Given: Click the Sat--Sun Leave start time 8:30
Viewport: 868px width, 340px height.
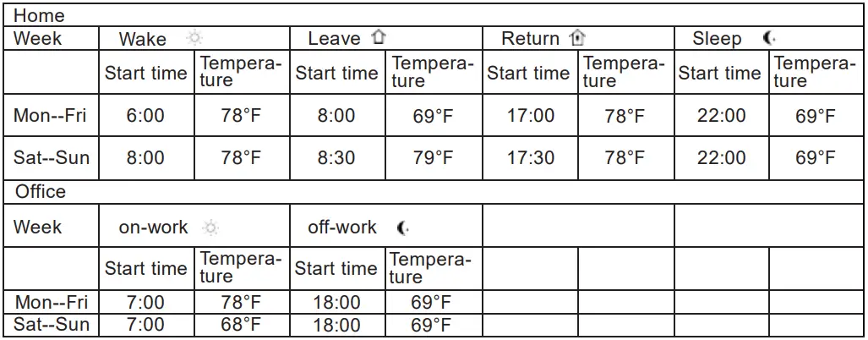Looking at the screenshot, I should click(x=336, y=158).
